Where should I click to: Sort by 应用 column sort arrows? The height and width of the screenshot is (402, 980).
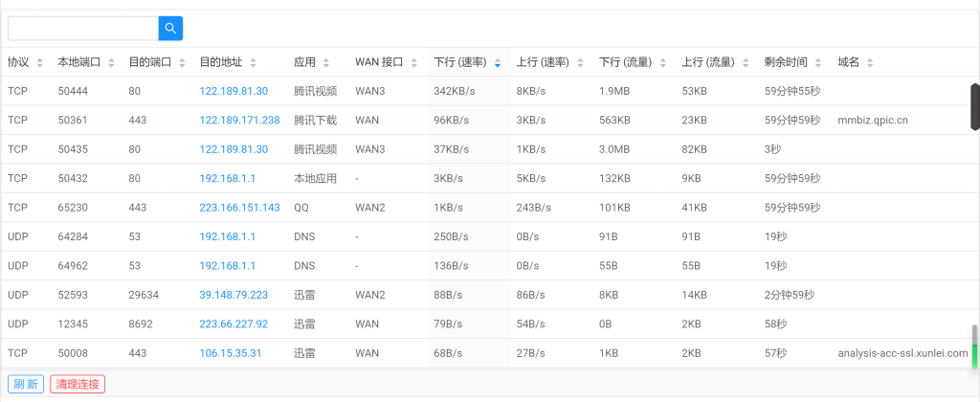pyautogui.click(x=326, y=62)
